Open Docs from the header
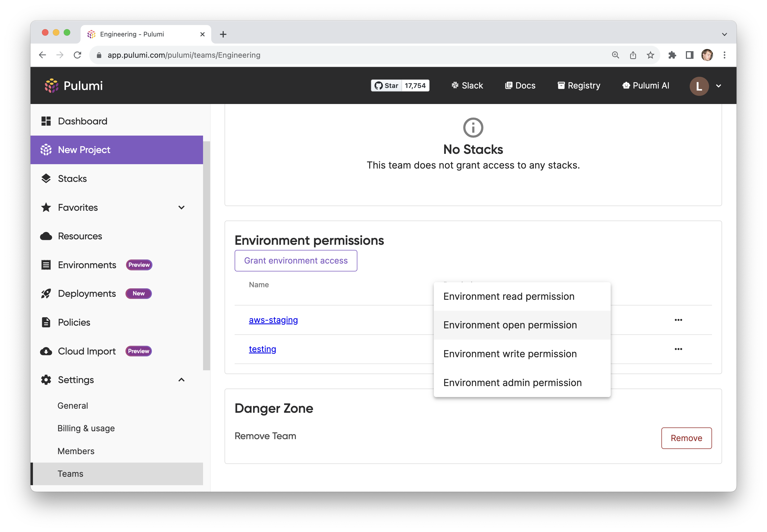The height and width of the screenshot is (532, 767). 520,86
